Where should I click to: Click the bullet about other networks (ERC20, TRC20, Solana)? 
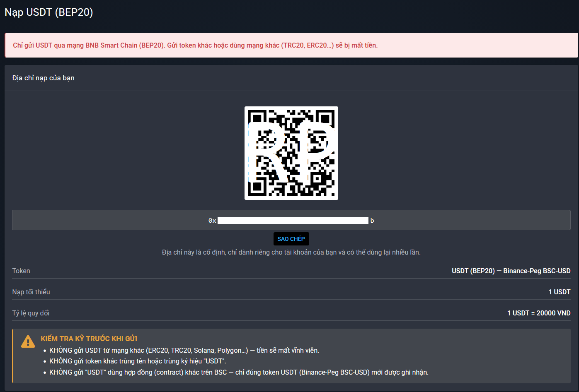pyautogui.click(x=184, y=350)
